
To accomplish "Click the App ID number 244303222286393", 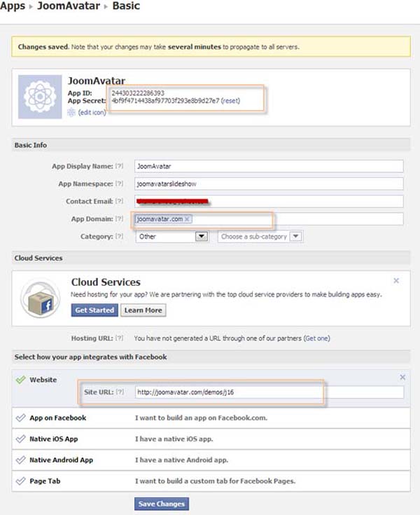I will point(138,93).
